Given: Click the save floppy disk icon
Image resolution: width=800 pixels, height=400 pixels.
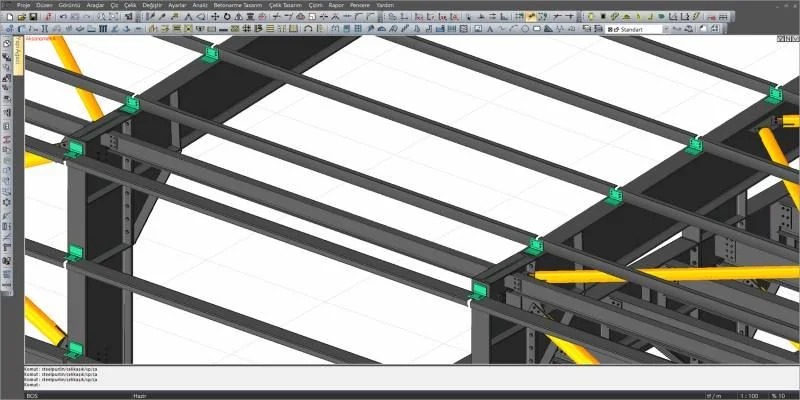Looking at the screenshot, I should [33, 17].
